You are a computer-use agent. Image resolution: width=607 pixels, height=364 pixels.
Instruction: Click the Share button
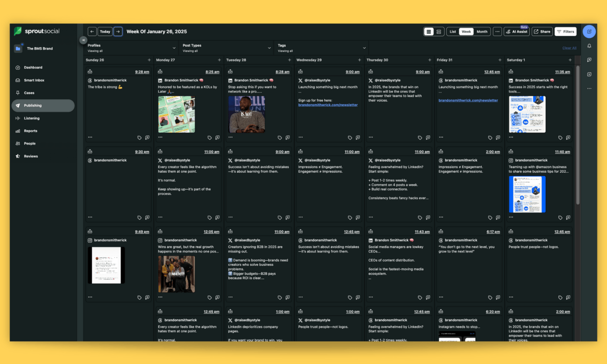coord(542,31)
